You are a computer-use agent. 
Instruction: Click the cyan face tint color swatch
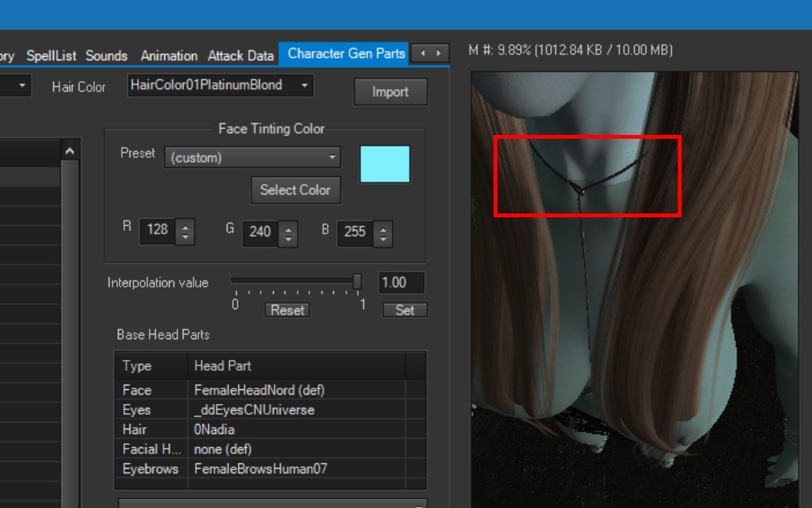(385, 163)
